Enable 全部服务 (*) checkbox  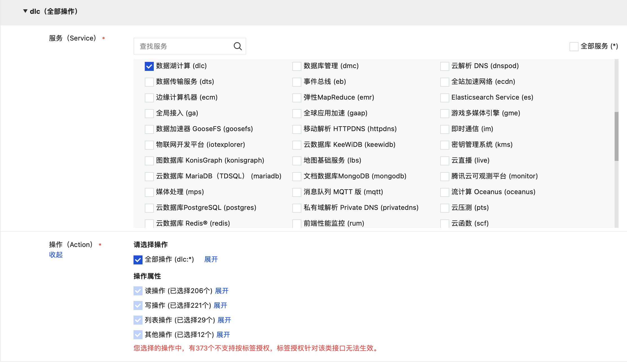574,46
